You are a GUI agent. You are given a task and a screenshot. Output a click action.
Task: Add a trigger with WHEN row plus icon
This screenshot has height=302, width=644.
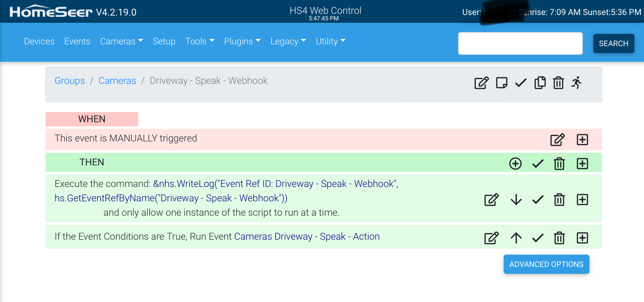click(x=582, y=140)
